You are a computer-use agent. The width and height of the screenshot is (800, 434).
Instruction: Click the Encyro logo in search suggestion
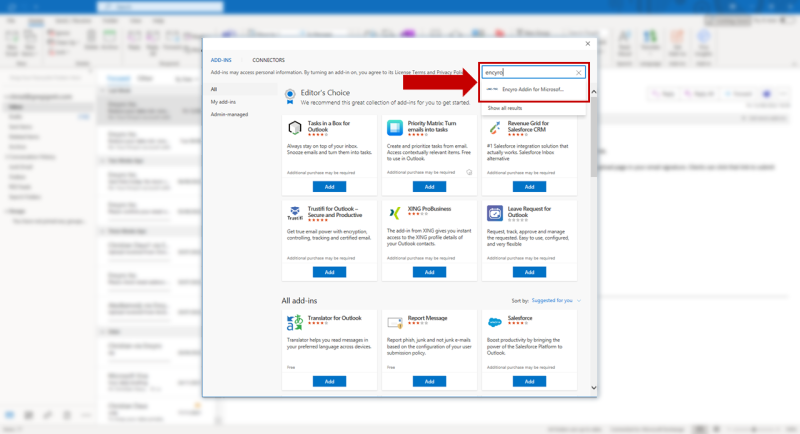pos(492,89)
